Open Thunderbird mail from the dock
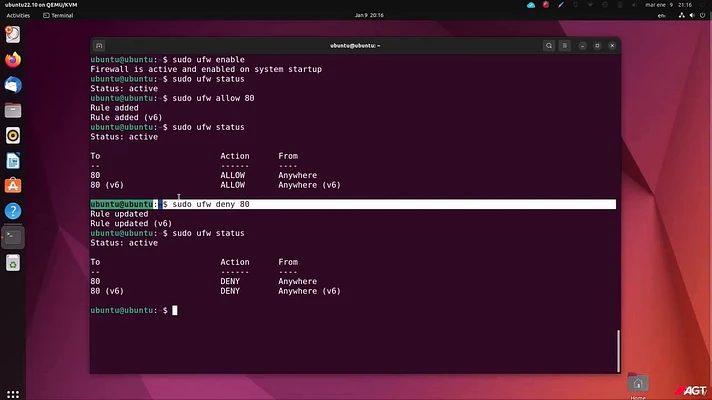Viewport: 712px width, 400px height. click(13, 85)
